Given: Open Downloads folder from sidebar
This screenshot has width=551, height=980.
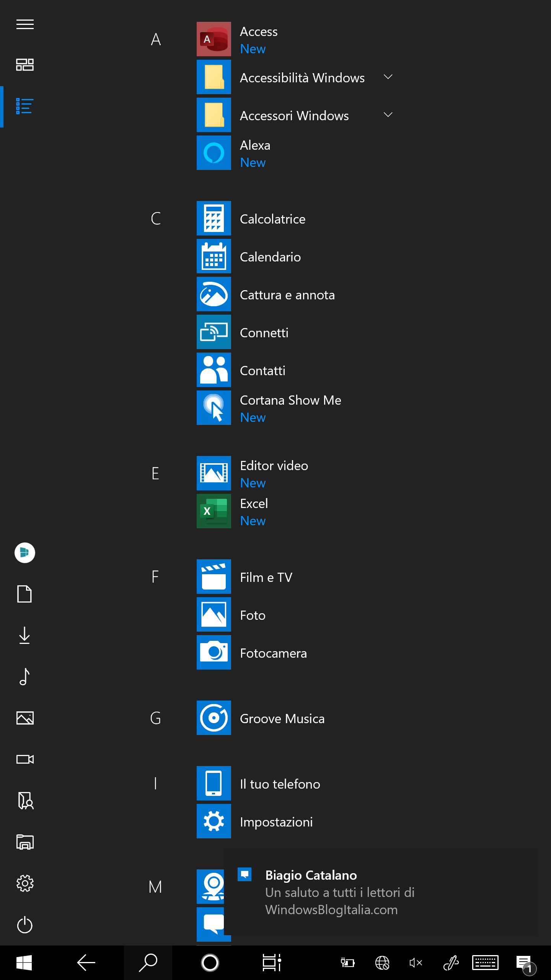Looking at the screenshot, I should click(25, 635).
